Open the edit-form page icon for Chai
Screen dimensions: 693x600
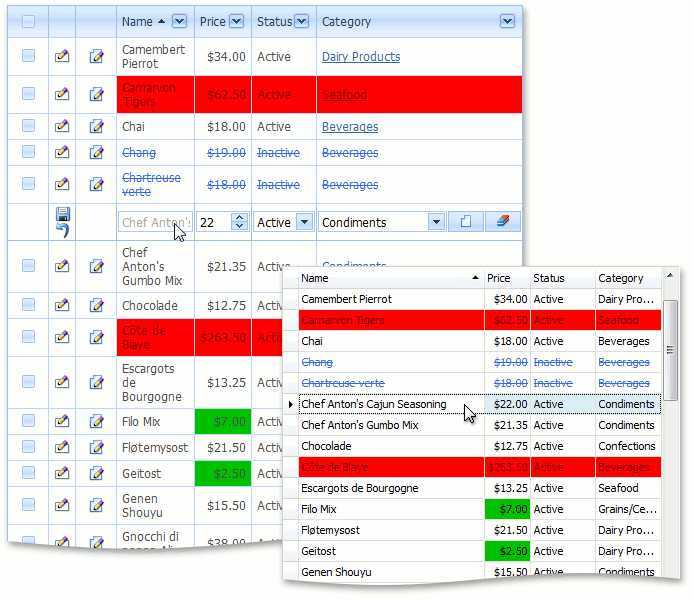click(96, 126)
